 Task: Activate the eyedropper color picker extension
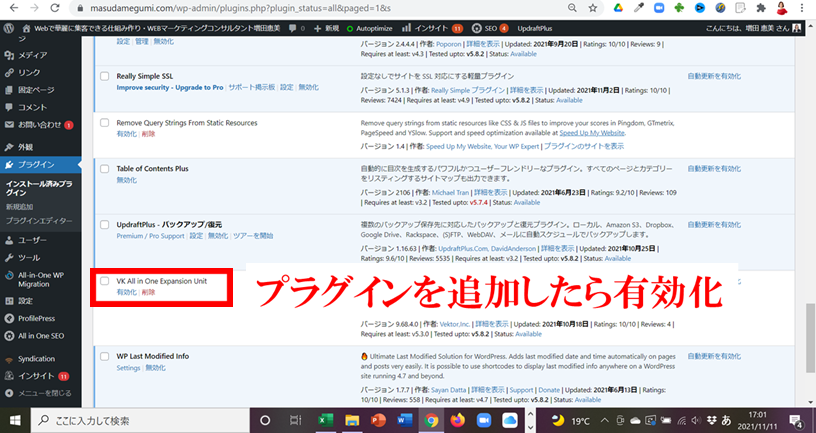(x=639, y=8)
